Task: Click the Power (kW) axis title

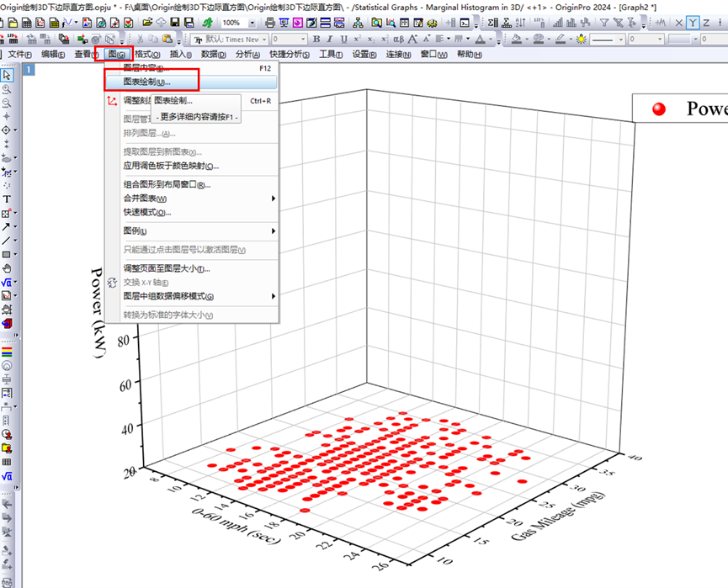Action: (98, 312)
